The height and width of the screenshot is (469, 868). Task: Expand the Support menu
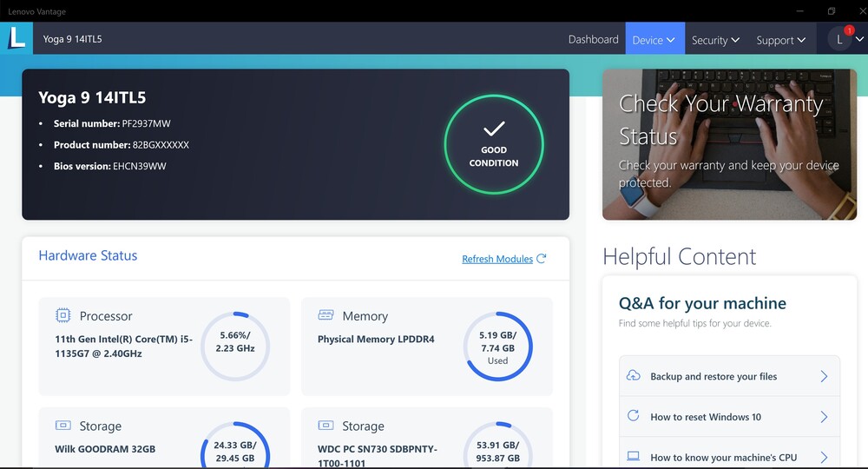pyautogui.click(x=780, y=40)
